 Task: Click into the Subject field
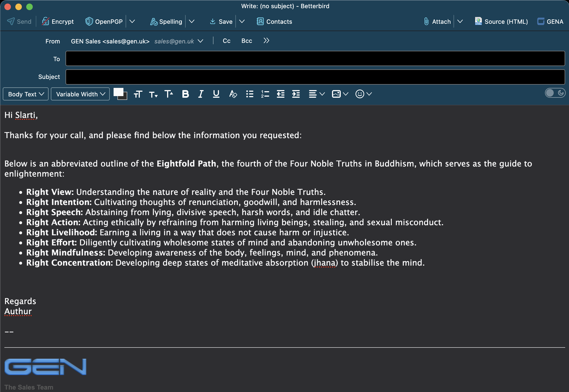coord(315,77)
